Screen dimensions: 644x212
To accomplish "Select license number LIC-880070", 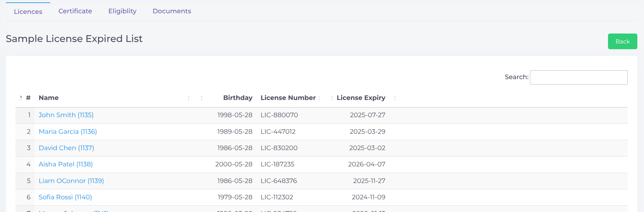I will coord(279,115).
